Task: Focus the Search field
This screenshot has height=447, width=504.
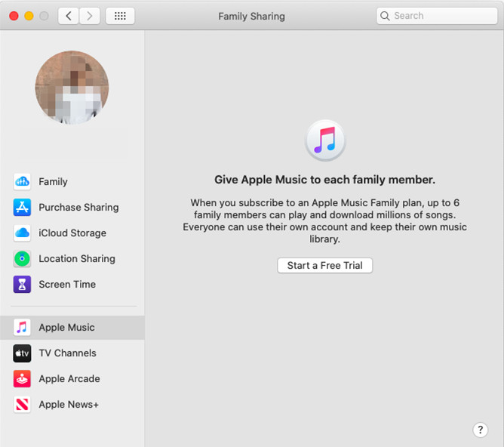Action: tap(437, 16)
